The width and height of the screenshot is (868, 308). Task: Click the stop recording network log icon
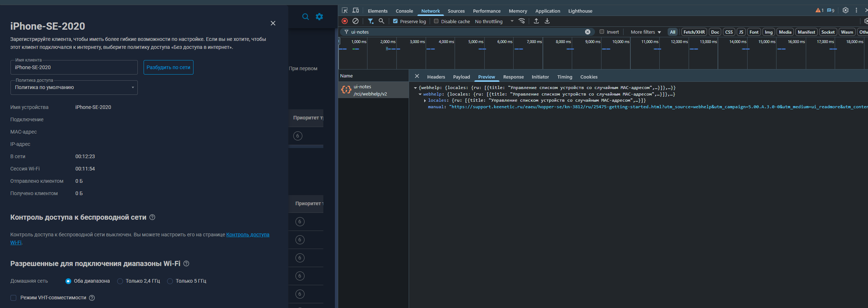click(345, 21)
